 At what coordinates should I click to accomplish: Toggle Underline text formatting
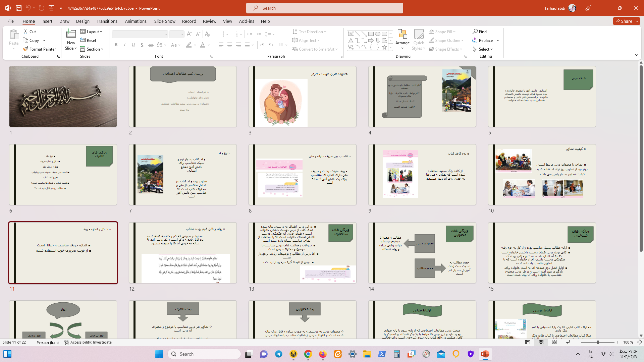[x=133, y=45]
